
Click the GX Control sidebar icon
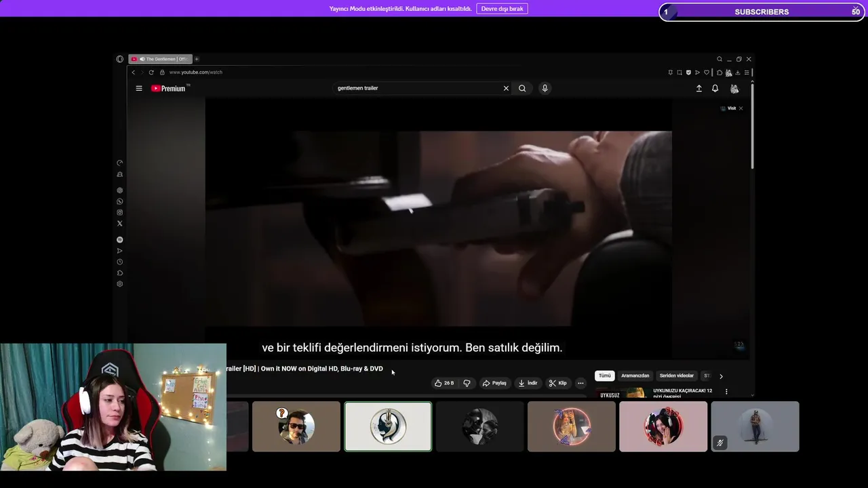120,163
